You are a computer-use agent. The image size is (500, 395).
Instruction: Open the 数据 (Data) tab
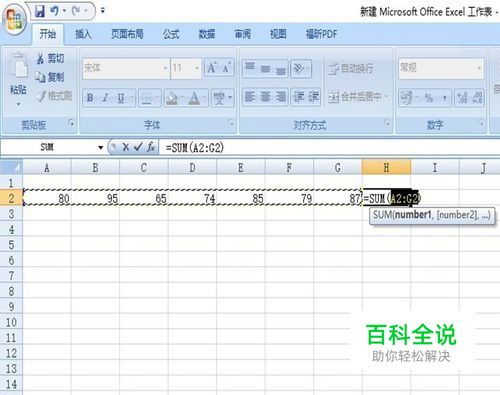[x=207, y=34]
